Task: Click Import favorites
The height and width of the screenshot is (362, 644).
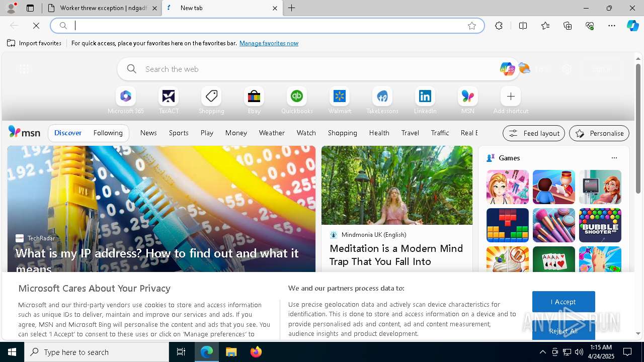Action: [x=34, y=43]
